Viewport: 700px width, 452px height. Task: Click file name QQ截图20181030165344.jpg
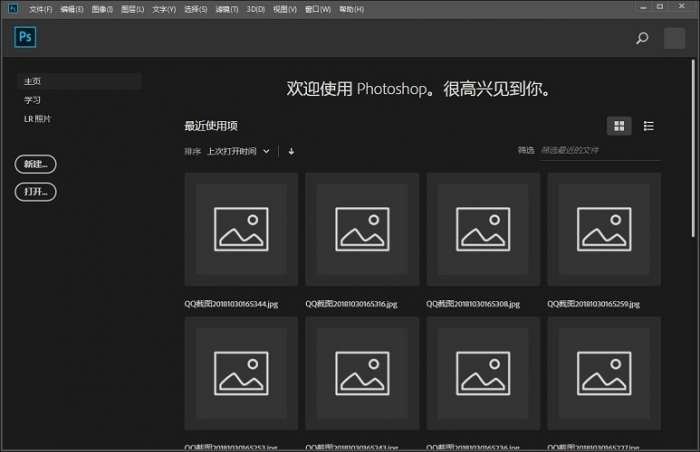pos(231,304)
